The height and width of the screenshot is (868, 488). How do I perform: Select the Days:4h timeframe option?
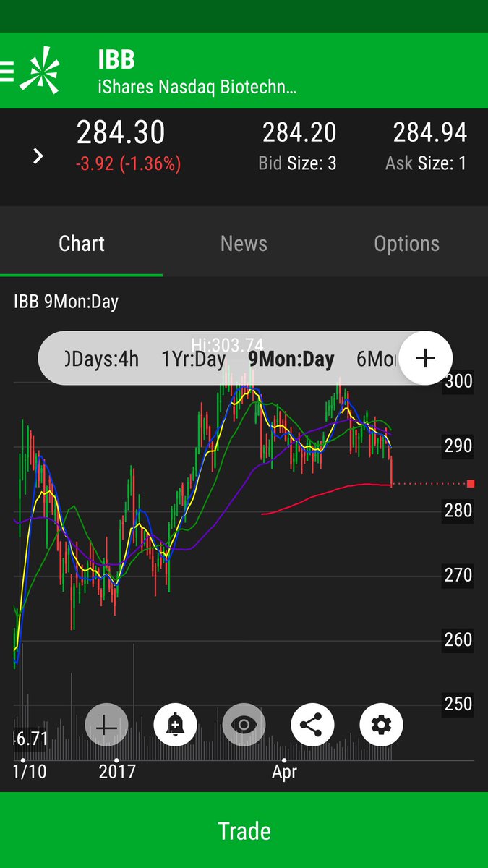101,359
